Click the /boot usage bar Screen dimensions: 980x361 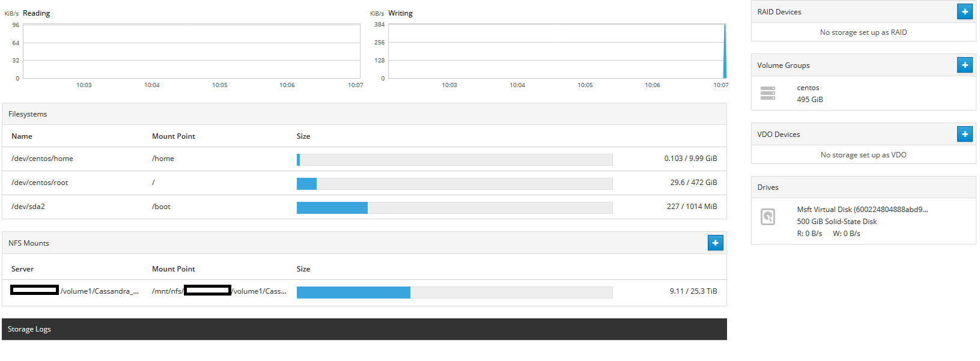(454, 208)
